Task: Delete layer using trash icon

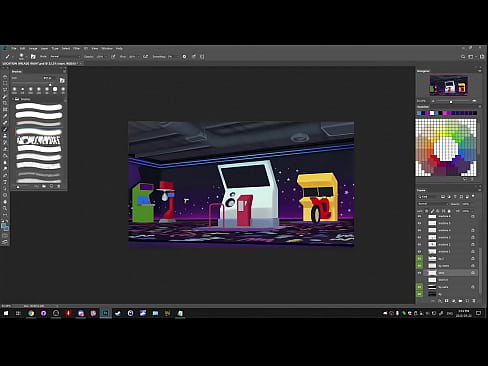Action: [474, 301]
